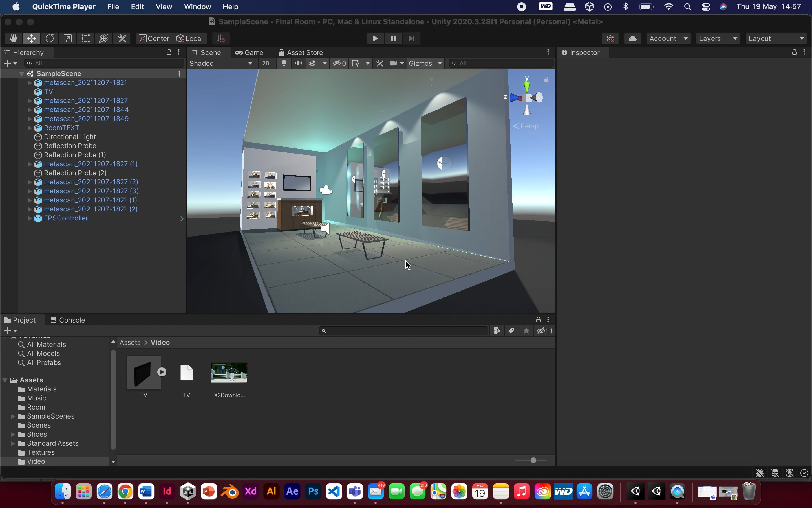The image size is (812, 508).
Task: Expand the Standard Assets folder
Action: click(13, 443)
